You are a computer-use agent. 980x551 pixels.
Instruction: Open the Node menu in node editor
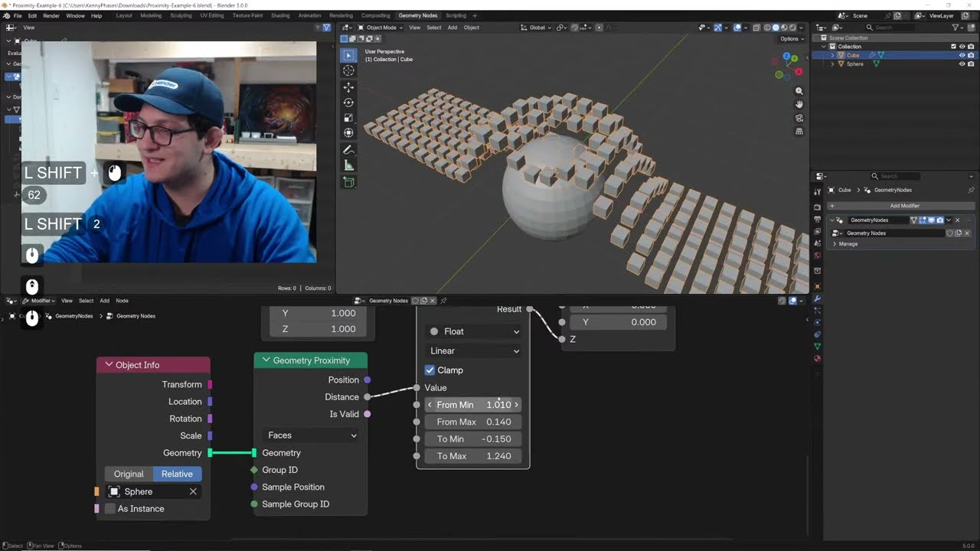[122, 301]
